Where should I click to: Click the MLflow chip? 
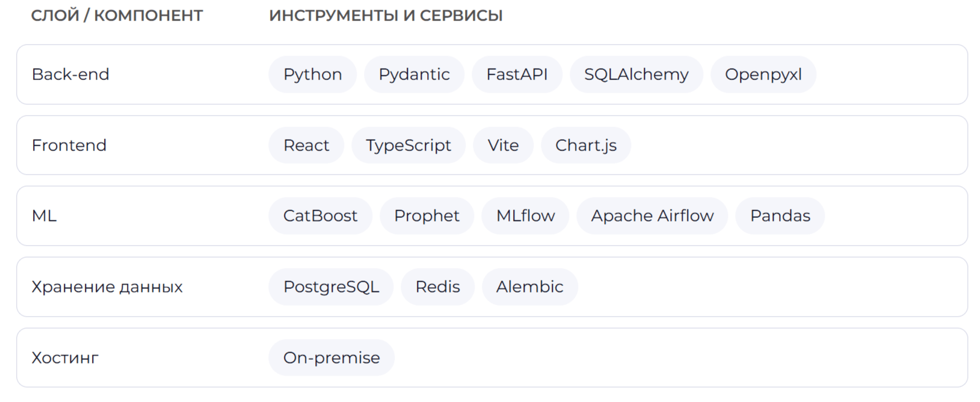pyautogui.click(x=525, y=216)
